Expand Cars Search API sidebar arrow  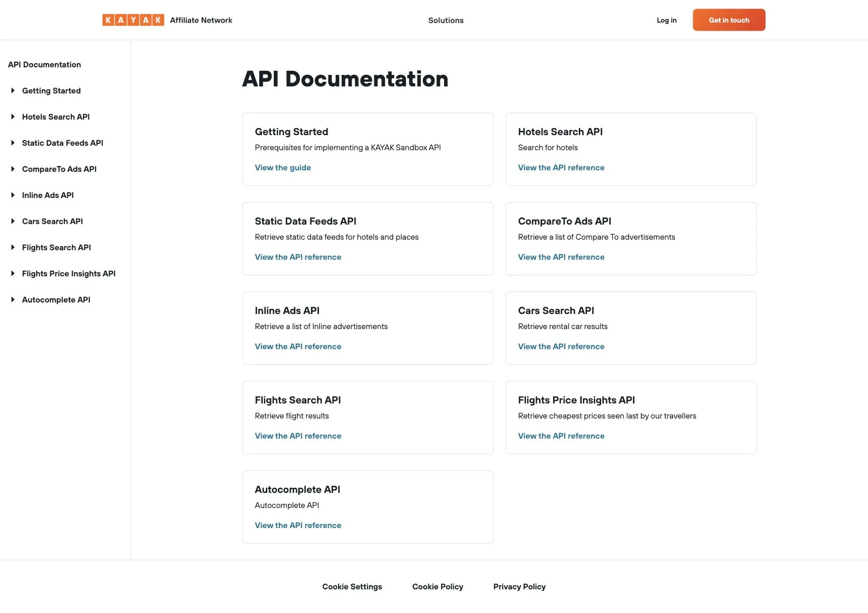click(13, 221)
